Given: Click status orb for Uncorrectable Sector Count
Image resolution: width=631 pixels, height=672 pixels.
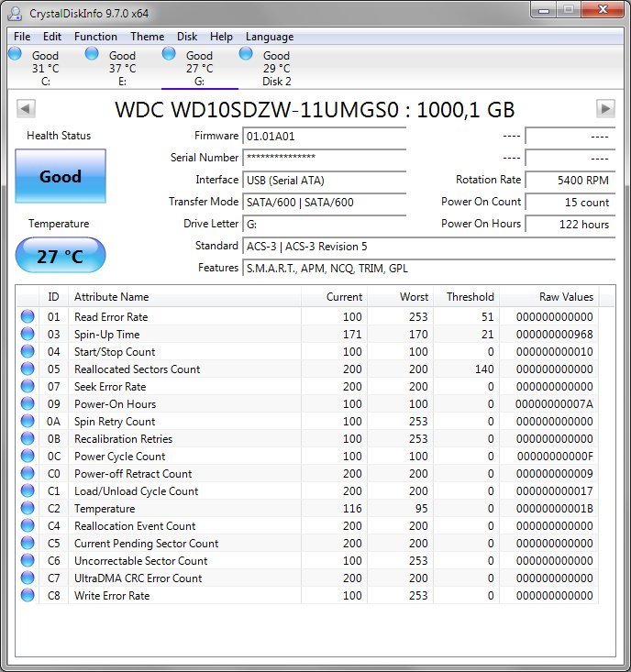Looking at the screenshot, I should click(x=28, y=560).
